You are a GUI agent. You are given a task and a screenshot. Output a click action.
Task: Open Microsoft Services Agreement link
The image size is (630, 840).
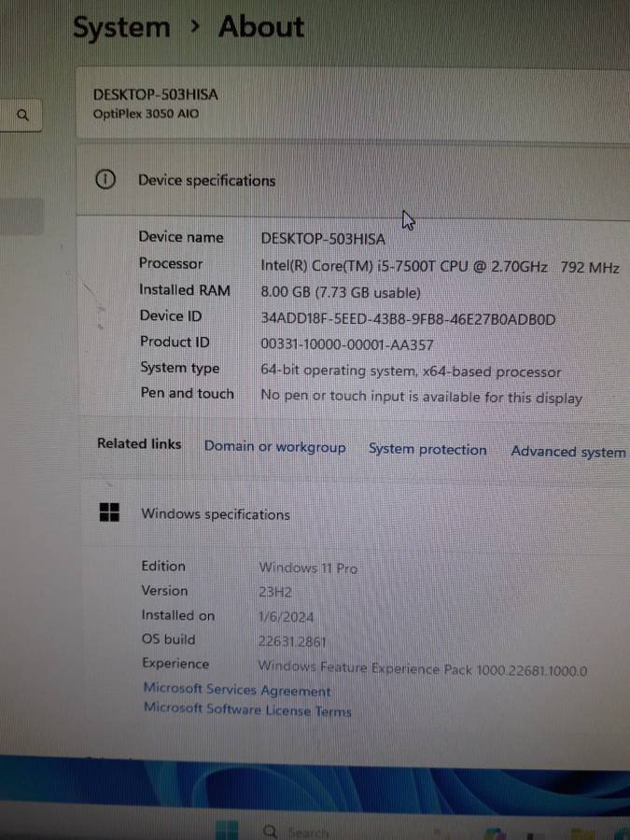point(237,690)
